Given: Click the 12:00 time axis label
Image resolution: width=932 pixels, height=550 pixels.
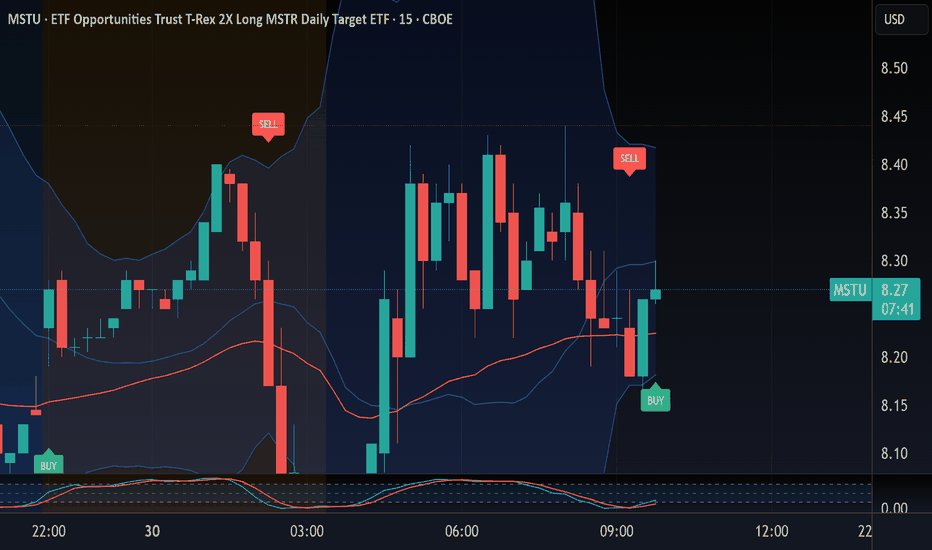Looking at the screenshot, I should click(772, 531).
